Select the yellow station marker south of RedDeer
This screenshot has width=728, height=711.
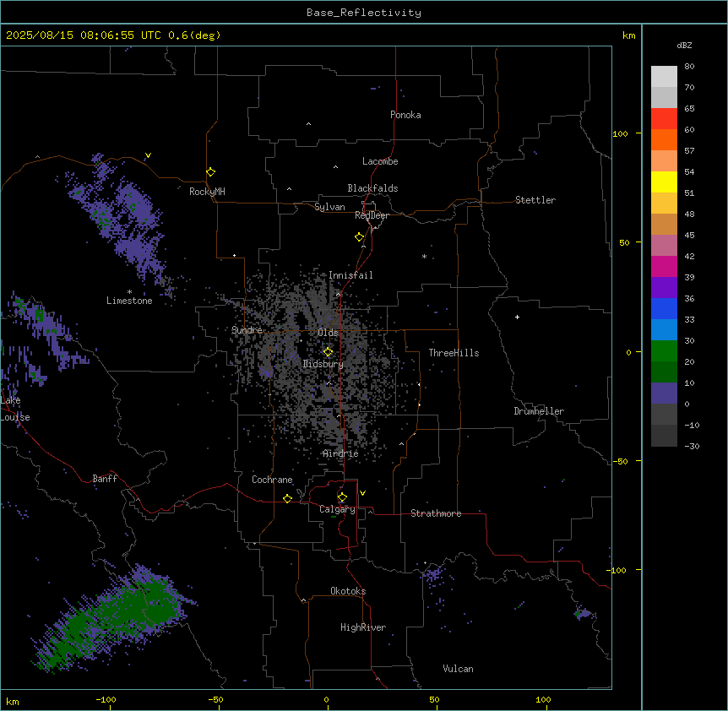pyautogui.click(x=359, y=236)
